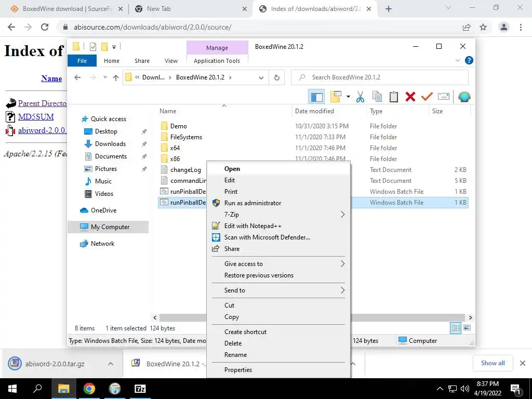Toggle the navigation pane toolbar icon

pyautogui.click(x=316, y=97)
